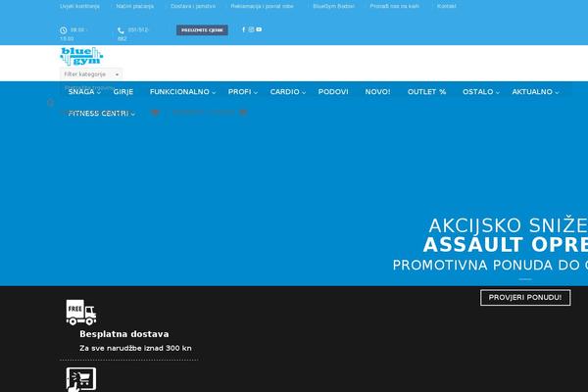
Task: Open the Pronađi nas na karti link
Action: [x=395, y=6]
